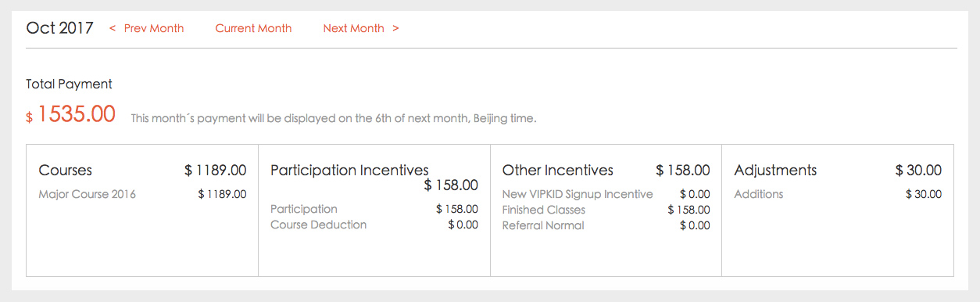Image resolution: width=980 pixels, height=302 pixels.
Task: Select the 1535.00 total amount
Action: [76, 114]
